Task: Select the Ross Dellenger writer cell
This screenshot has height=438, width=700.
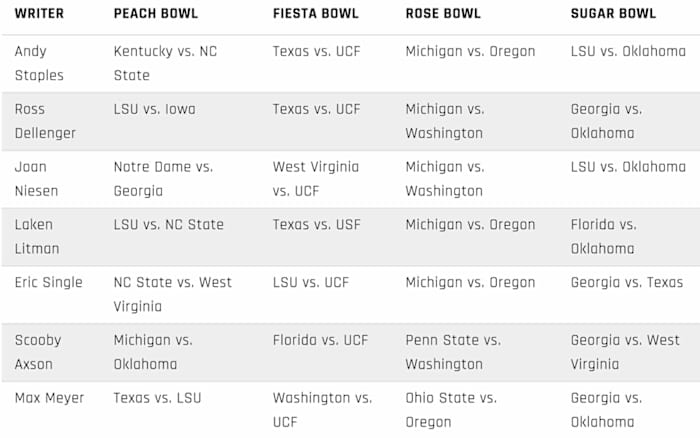Action: (x=45, y=121)
